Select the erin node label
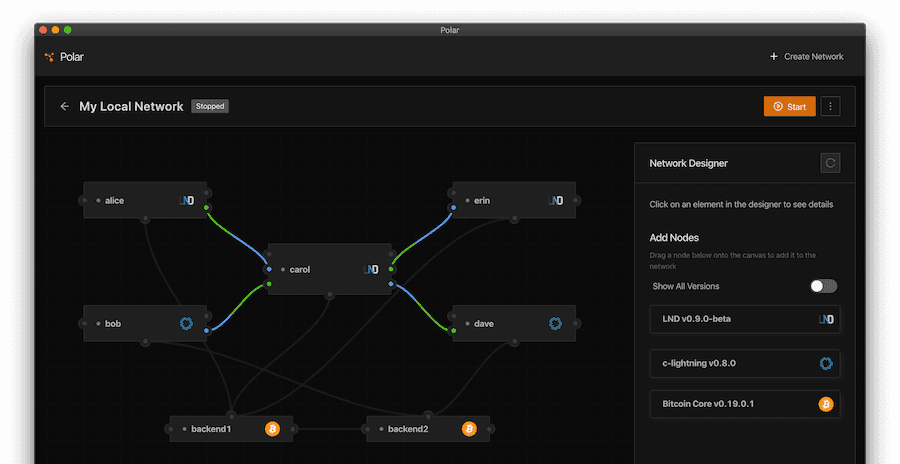This screenshot has width=900, height=464. pyautogui.click(x=482, y=200)
